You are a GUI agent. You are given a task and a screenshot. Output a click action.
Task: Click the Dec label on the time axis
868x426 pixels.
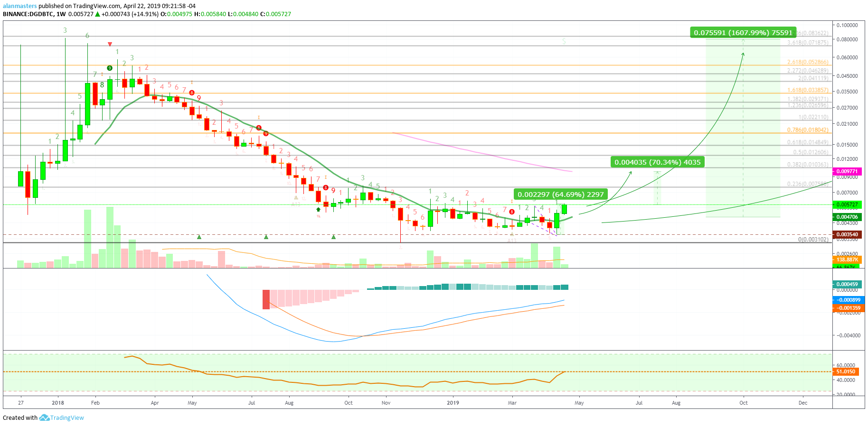tap(802, 403)
